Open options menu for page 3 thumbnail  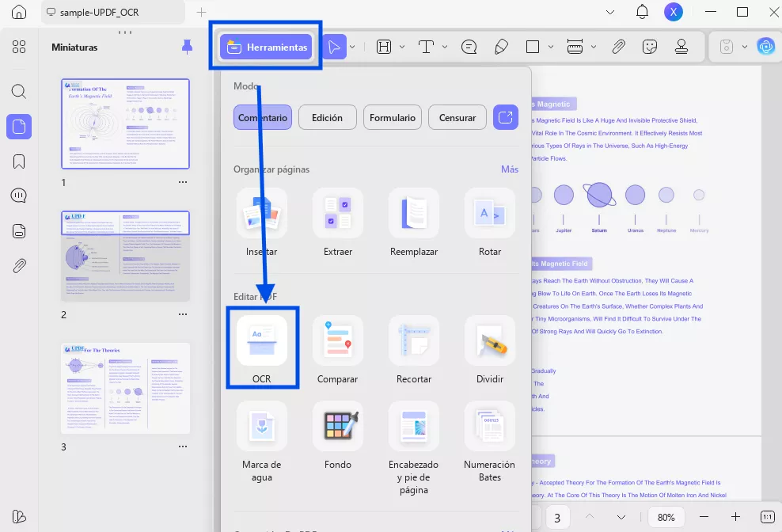[x=183, y=446]
